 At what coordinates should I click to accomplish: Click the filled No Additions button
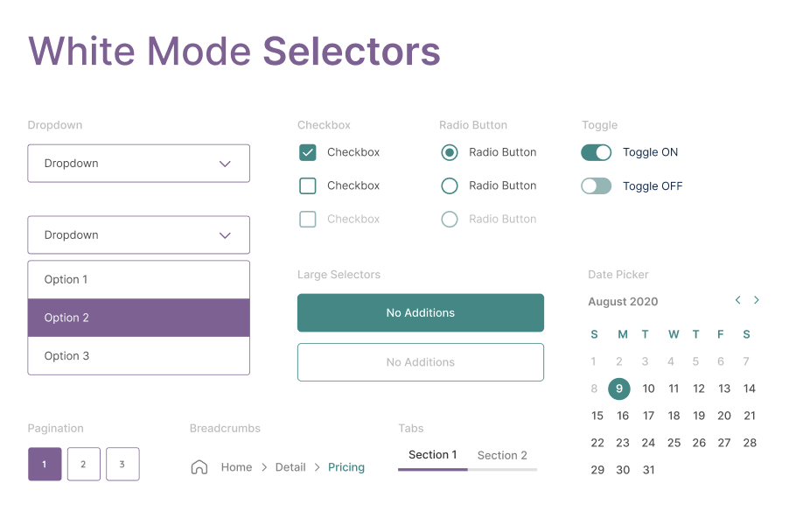[421, 312]
